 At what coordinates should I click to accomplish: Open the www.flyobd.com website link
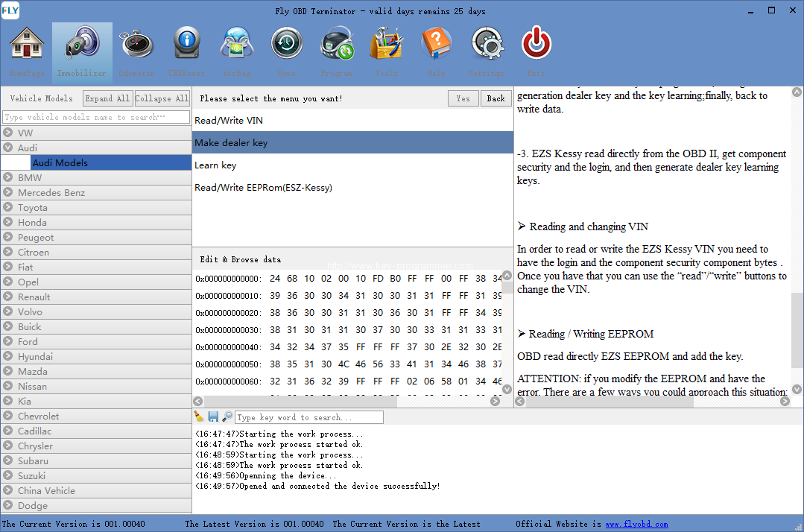click(x=636, y=525)
